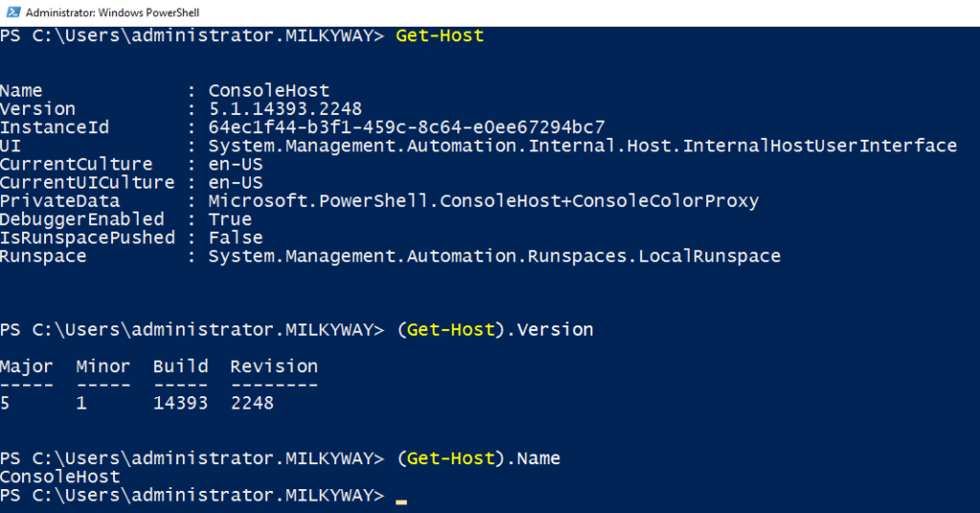Click the (Get-Host).Name command
980x513 pixels.
point(479,458)
